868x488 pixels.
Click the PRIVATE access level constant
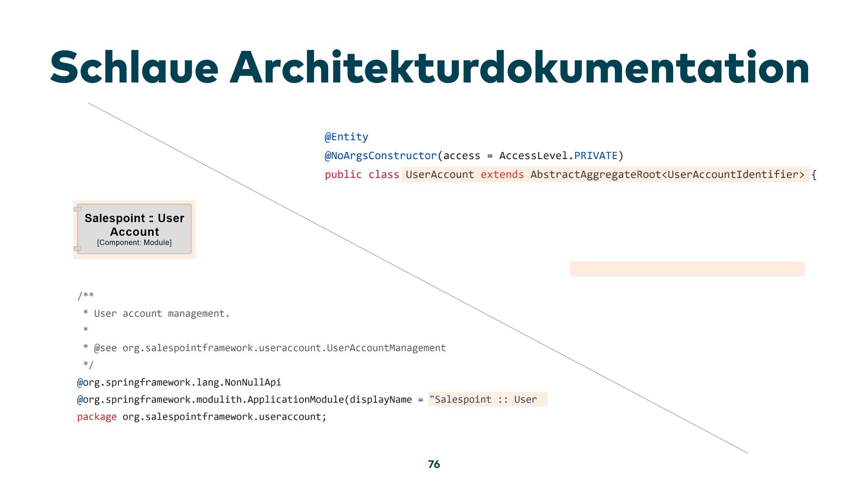point(595,156)
